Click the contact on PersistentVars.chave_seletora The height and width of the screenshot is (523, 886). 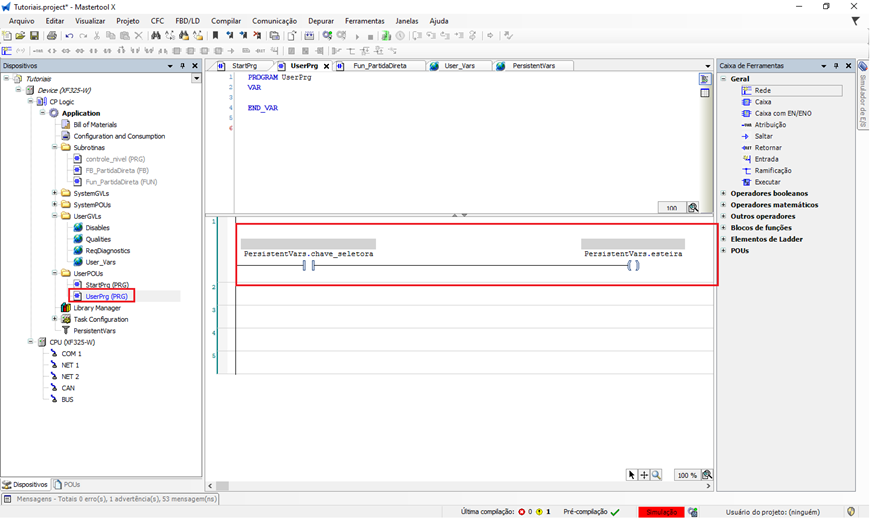pos(309,266)
